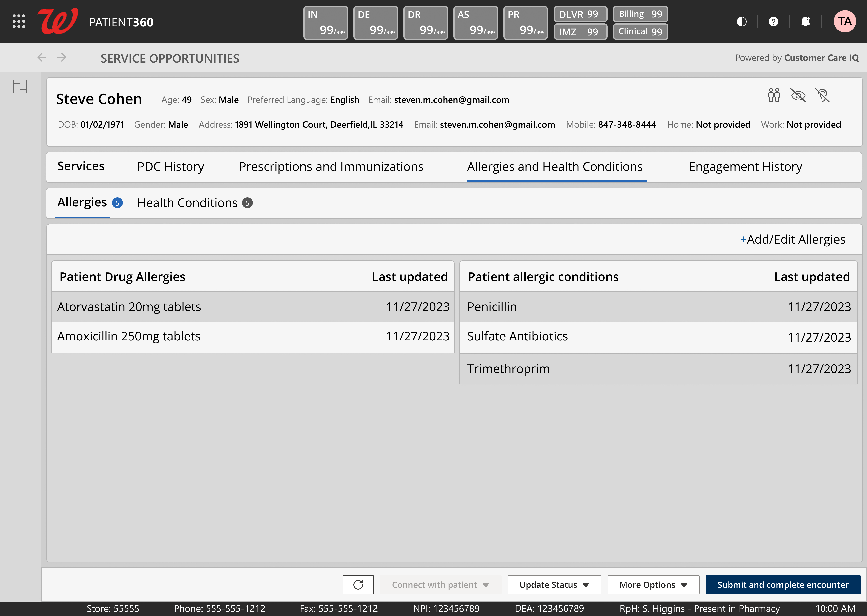Toggle the vision impaired eye icon
This screenshot has height=616, width=867.
pyautogui.click(x=798, y=95)
